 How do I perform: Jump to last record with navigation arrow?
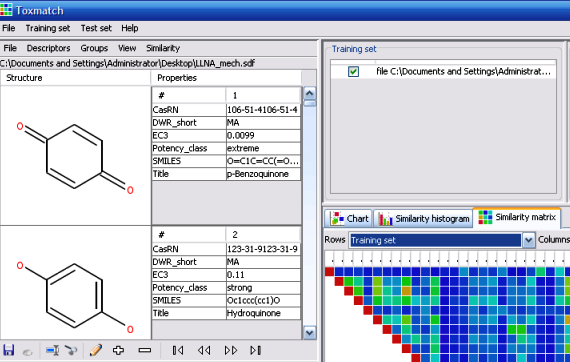click(256, 350)
